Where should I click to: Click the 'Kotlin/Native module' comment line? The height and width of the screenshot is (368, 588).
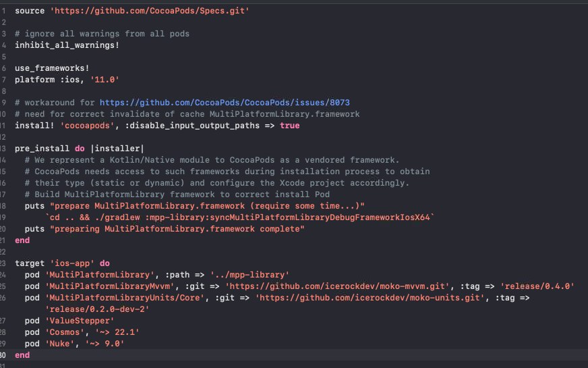[x=212, y=160]
